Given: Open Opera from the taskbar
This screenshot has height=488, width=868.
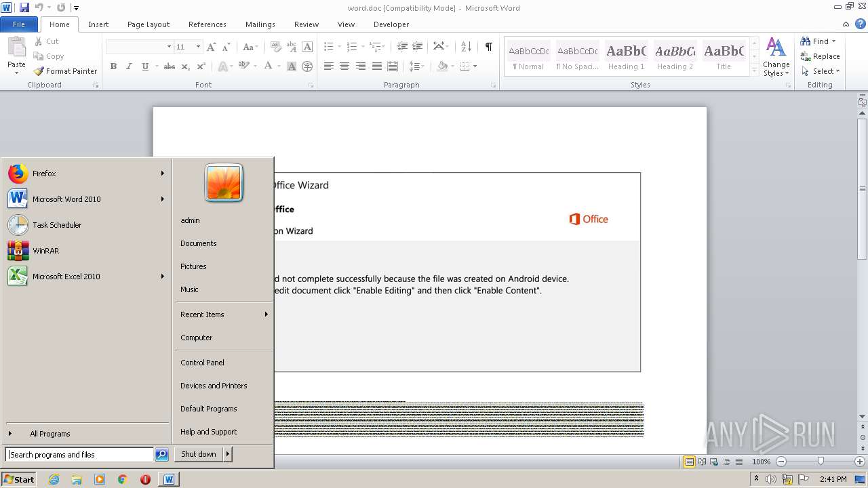Looking at the screenshot, I should (145, 479).
